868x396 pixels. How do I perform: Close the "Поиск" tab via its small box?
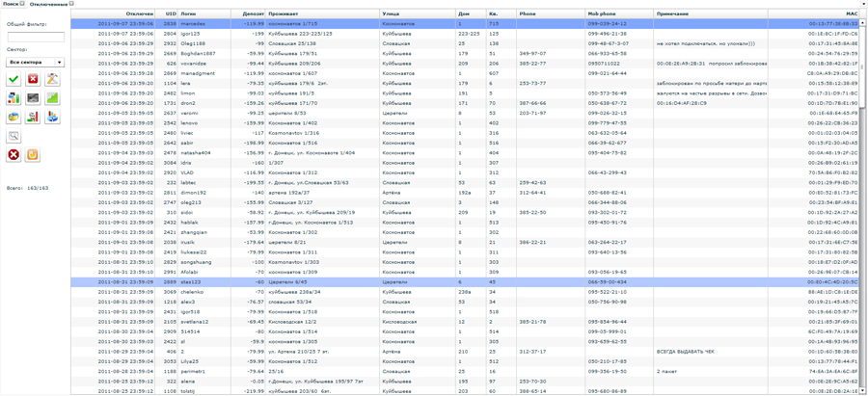23,4
